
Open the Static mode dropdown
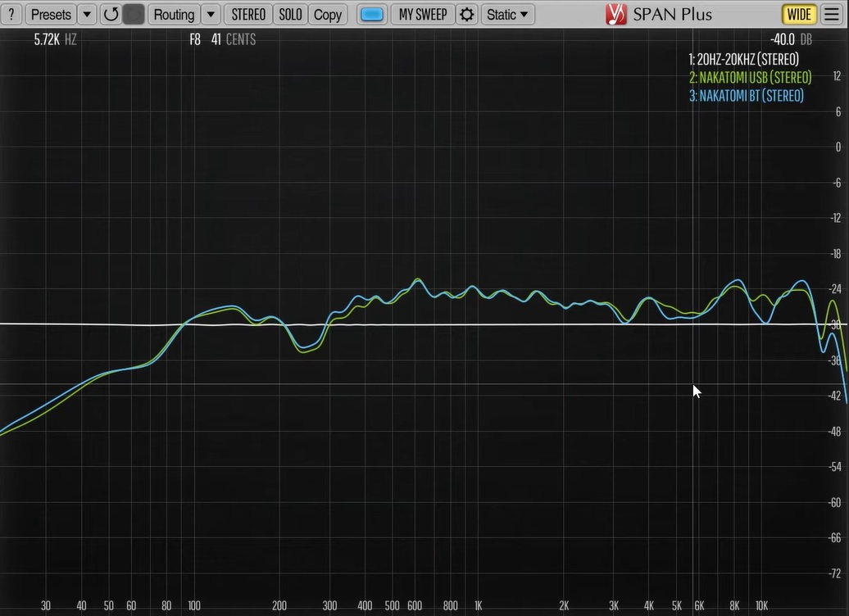[507, 14]
